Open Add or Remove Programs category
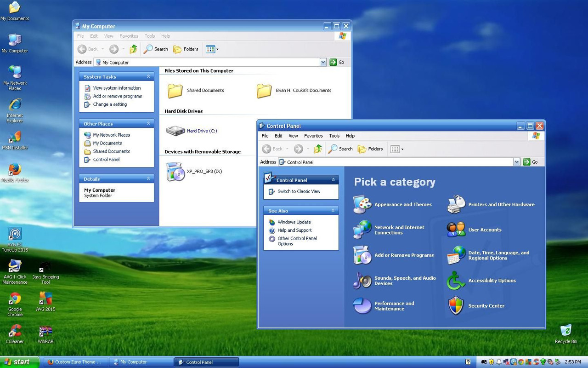 coord(394,255)
